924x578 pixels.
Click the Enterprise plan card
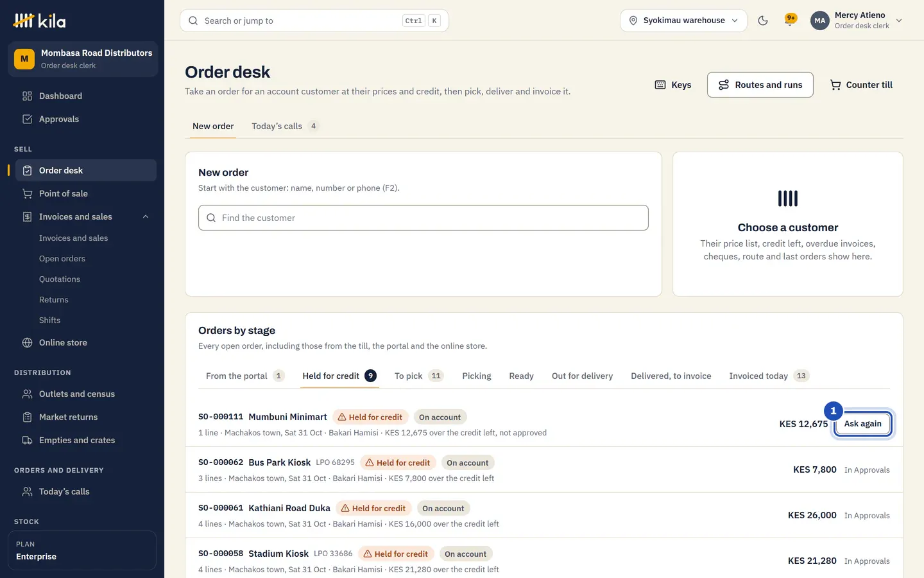point(82,550)
